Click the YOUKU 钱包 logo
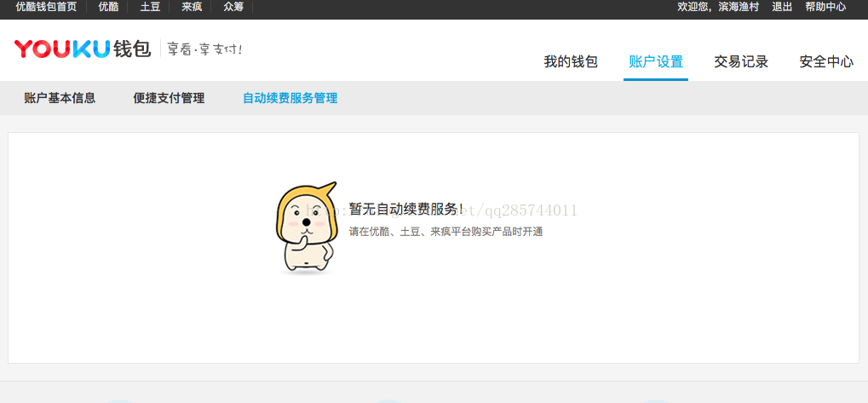Viewport: 868px width, 403px height. pos(83,49)
